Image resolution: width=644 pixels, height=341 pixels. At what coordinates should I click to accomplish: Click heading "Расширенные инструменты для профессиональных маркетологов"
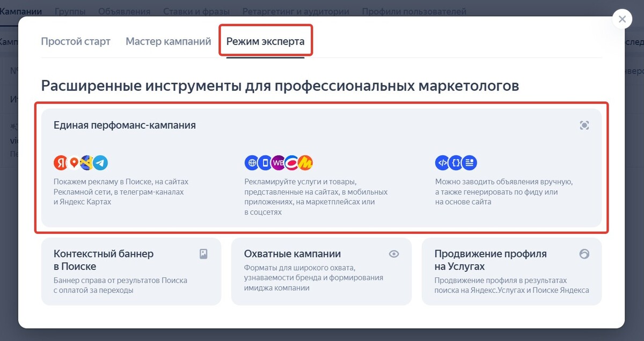280,86
